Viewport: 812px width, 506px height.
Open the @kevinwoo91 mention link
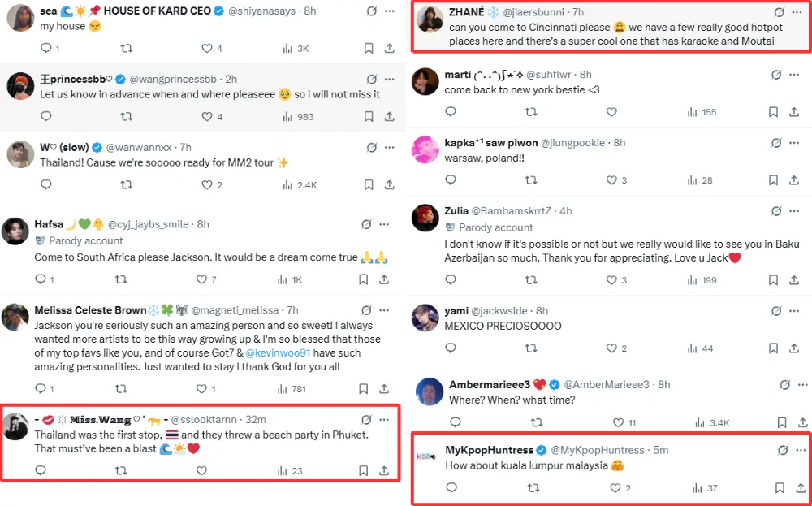click(x=279, y=353)
